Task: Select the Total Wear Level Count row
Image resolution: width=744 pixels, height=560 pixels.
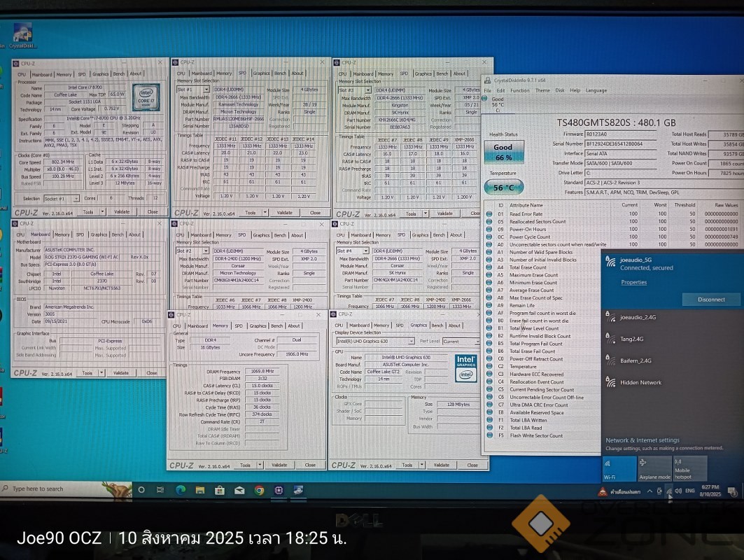Action: (x=543, y=328)
